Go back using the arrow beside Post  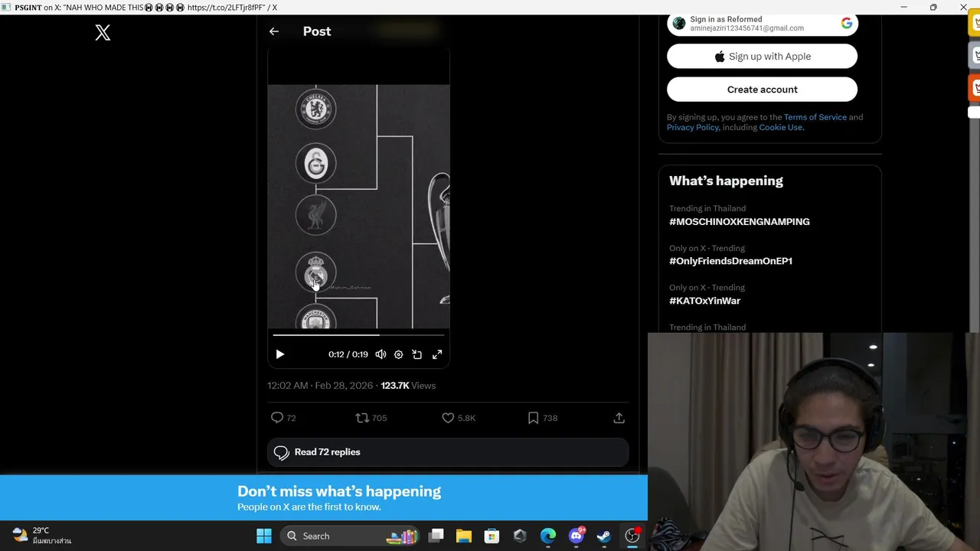click(x=274, y=31)
